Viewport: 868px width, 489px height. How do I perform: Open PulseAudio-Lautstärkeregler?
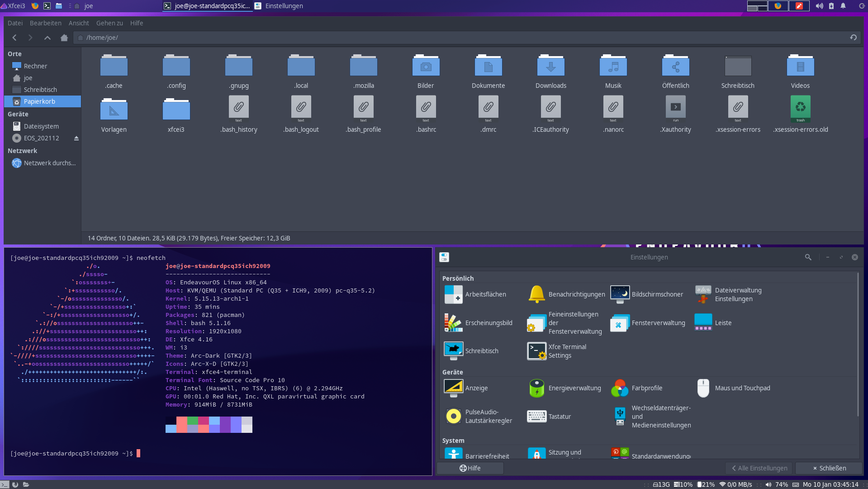[x=479, y=416]
